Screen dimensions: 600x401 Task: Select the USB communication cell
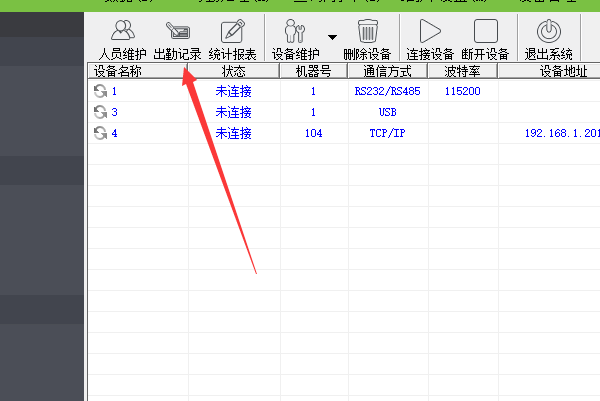[387, 112]
